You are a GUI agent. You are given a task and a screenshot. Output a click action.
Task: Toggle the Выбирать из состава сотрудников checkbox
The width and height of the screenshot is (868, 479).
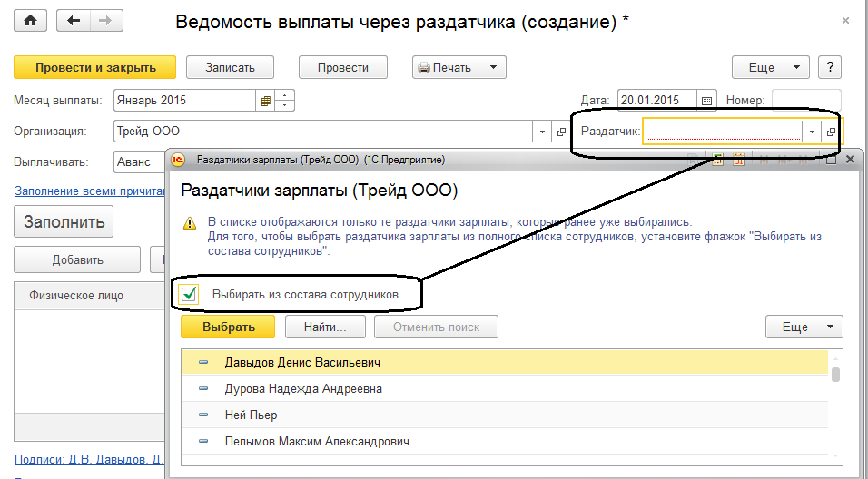(x=190, y=294)
